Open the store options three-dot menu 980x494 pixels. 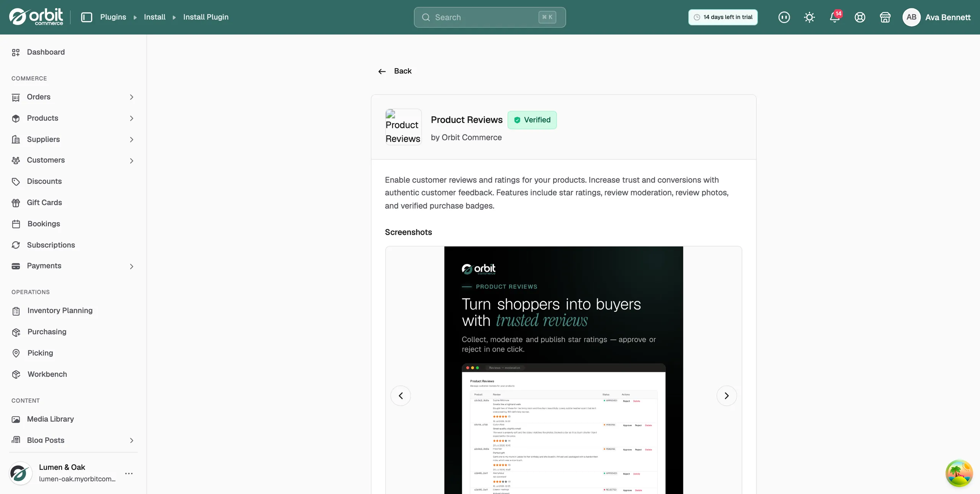pyautogui.click(x=129, y=473)
